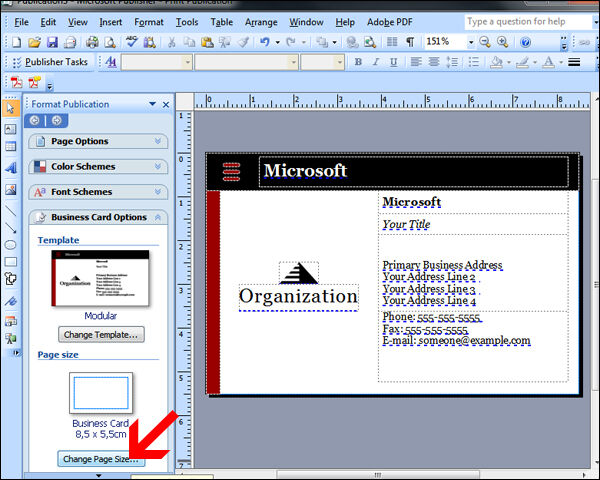Select the Picture Frame tool
600x480 pixels.
[10, 189]
